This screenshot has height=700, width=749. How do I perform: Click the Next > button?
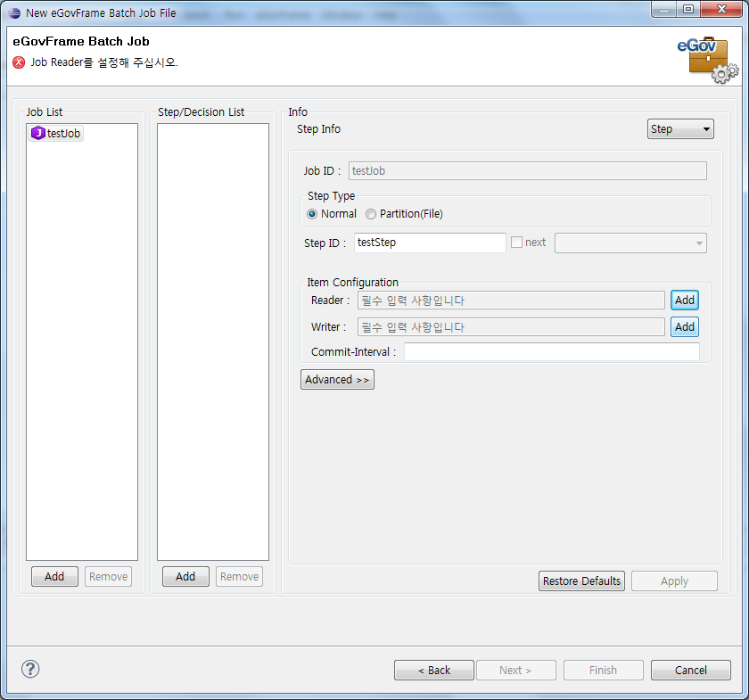[516, 670]
